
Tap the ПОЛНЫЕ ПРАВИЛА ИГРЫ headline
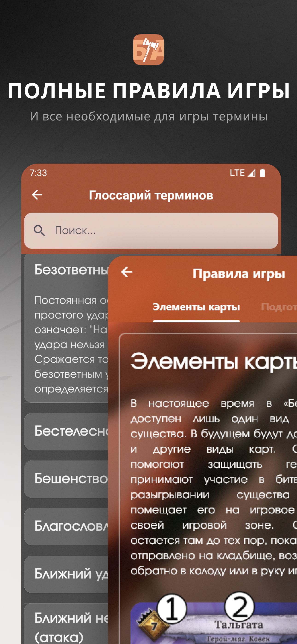pos(149,91)
